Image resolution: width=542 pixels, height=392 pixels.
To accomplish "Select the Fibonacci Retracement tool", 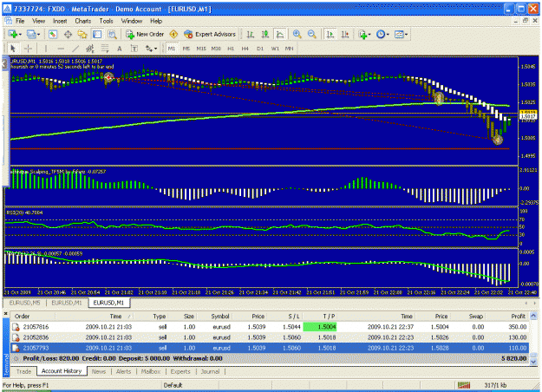I will [x=104, y=49].
